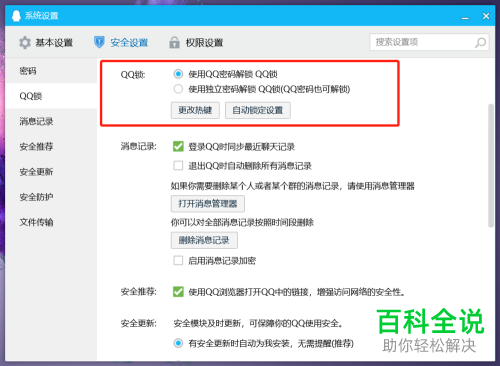Check 退出QQ时自动删除所有消息记录

178,165
